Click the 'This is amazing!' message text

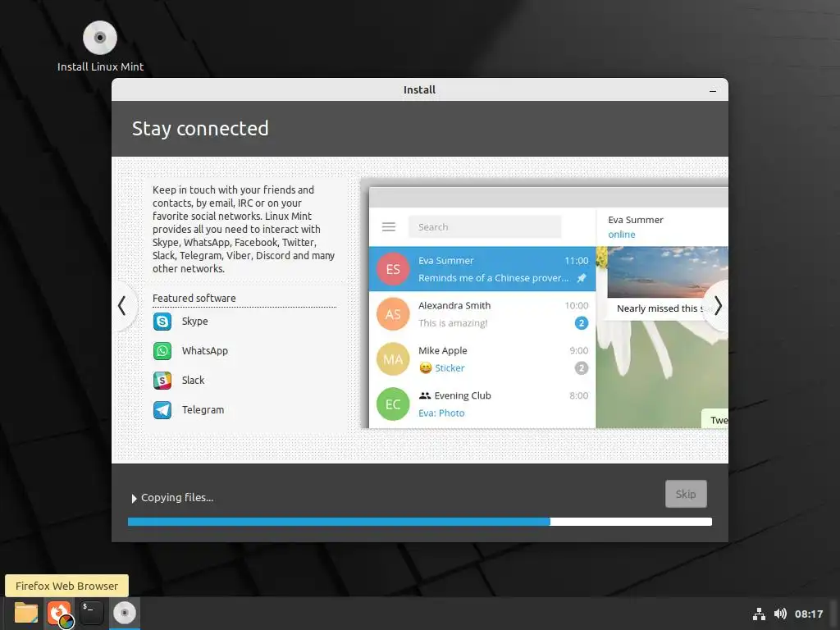point(453,323)
